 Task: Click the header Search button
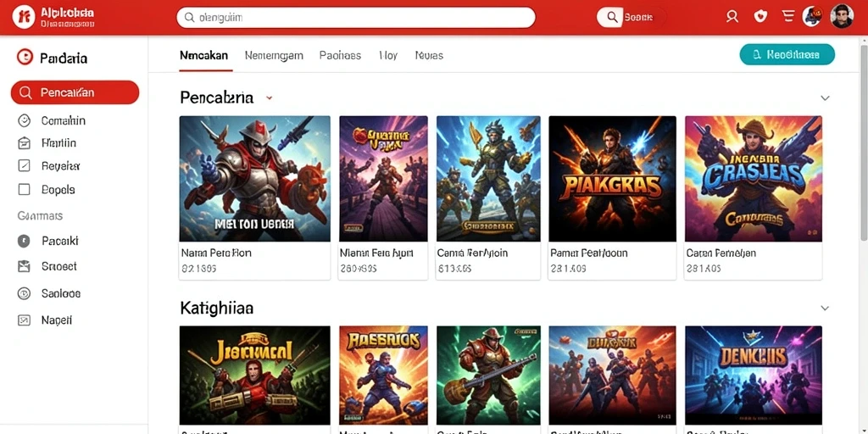631,17
